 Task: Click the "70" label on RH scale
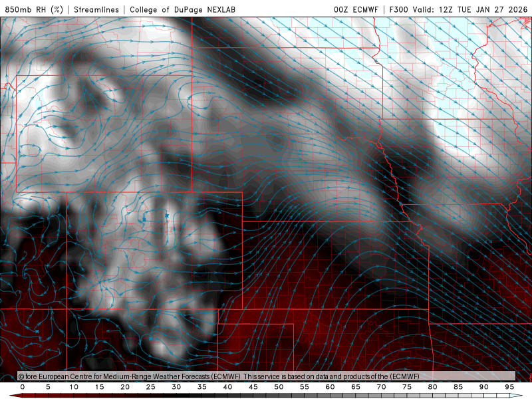381,387
